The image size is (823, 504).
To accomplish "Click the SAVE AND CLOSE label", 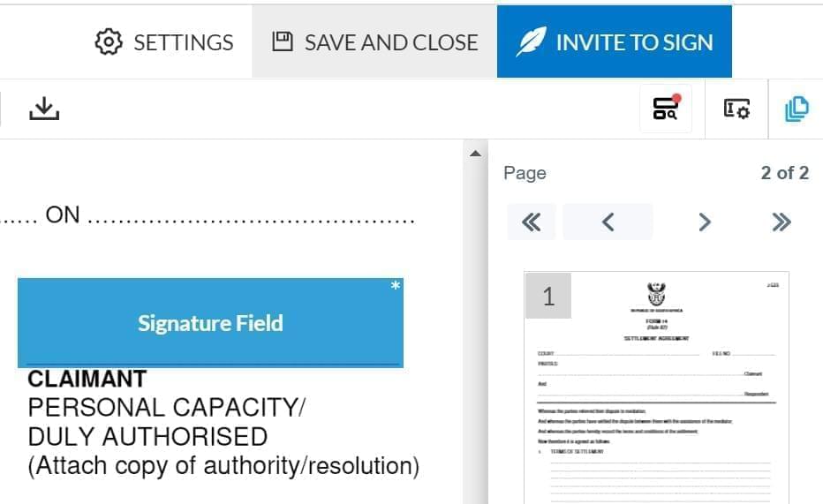I will click(x=390, y=42).
